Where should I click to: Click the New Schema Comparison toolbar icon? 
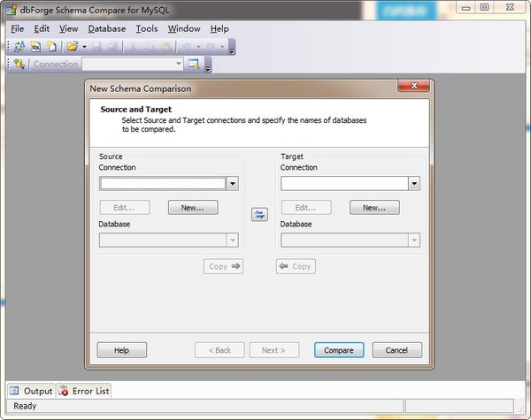pos(19,46)
